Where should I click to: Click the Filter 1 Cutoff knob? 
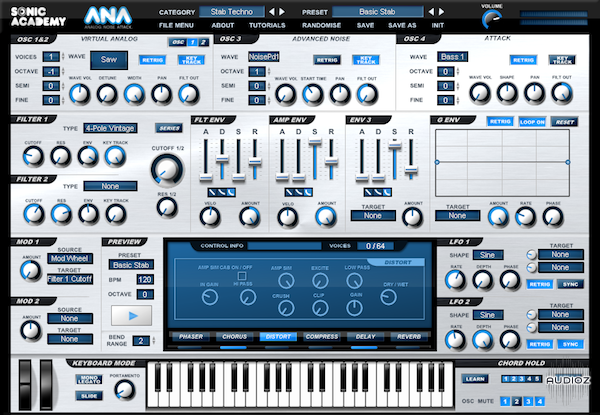pyautogui.click(x=33, y=156)
